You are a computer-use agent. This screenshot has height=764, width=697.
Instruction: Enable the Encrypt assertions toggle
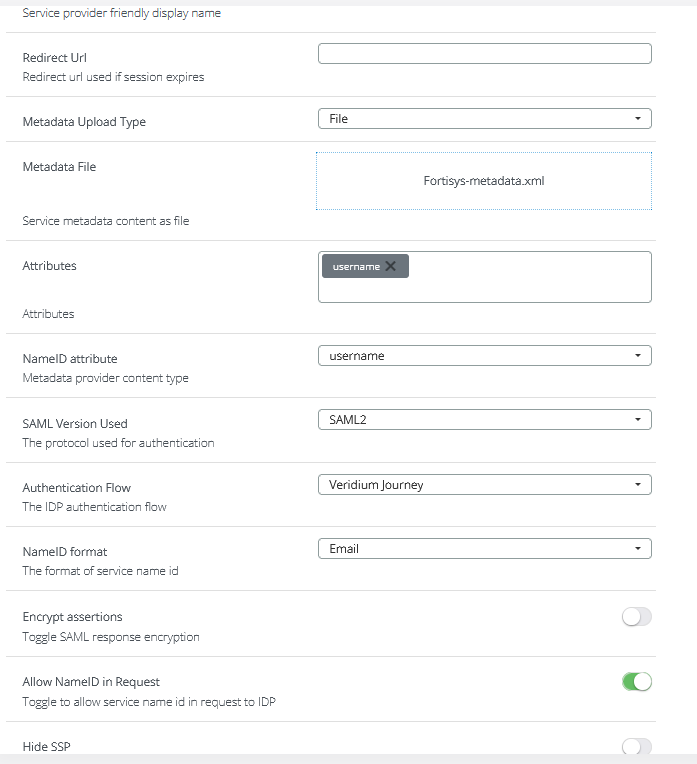tap(636, 617)
